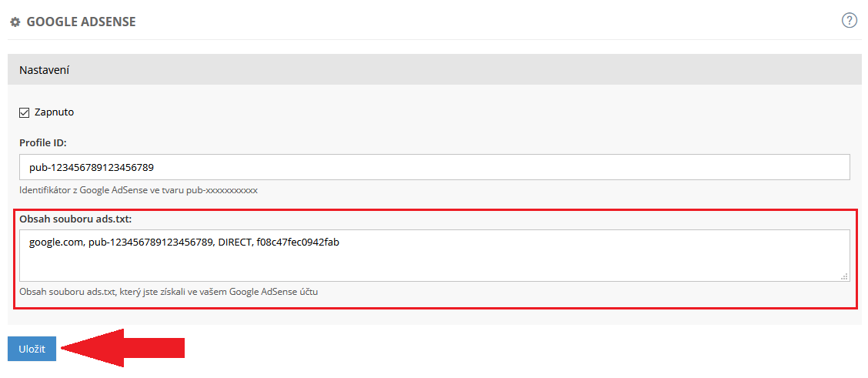The height and width of the screenshot is (378, 868).
Task: Click the hint text below Profile ID
Action: coord(139,189)
